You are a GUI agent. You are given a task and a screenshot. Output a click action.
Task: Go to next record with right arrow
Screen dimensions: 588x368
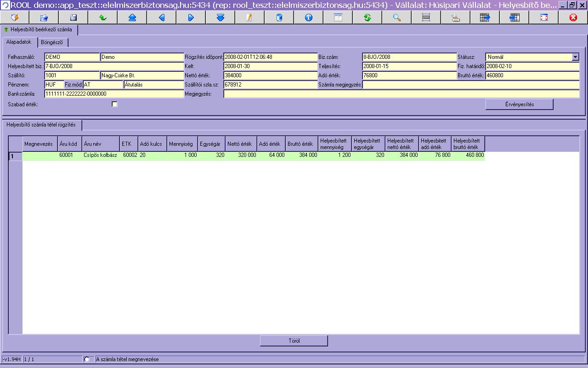[x=191, y=17]
